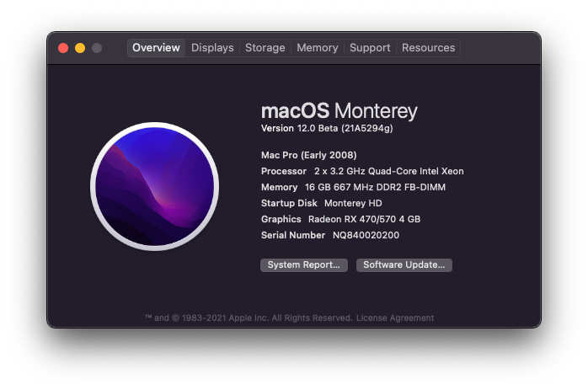Switch to the Memory tab
This screenshot has width=588, height=390.
[318, 48]
